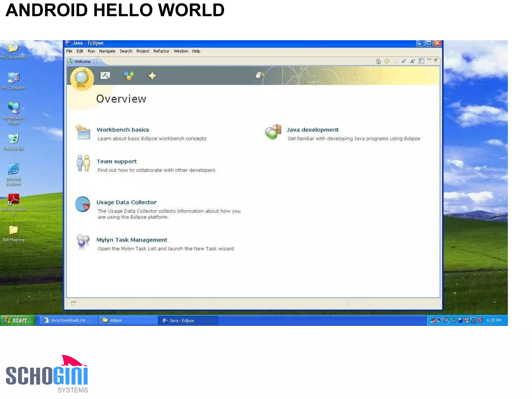Image resolution: width=532 pixels, height=399 pixels.
Task: Open the Overview globe icon
Action: [82, 78]
